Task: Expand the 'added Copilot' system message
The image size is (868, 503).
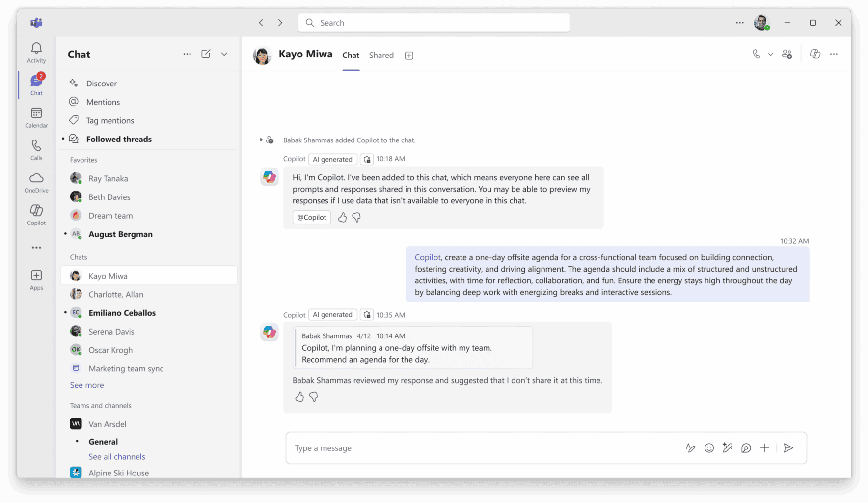Action: click(261, 140)
